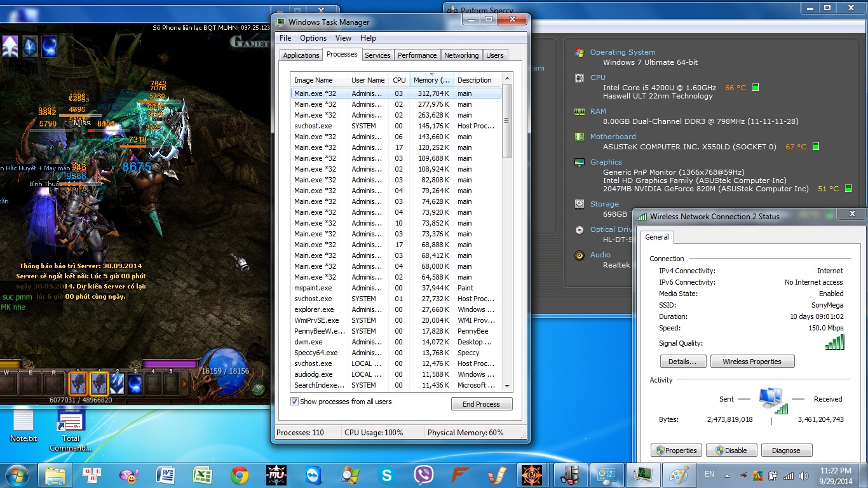
Task: Click the Details... button in Wireless Status
Action: click(683, 362)
